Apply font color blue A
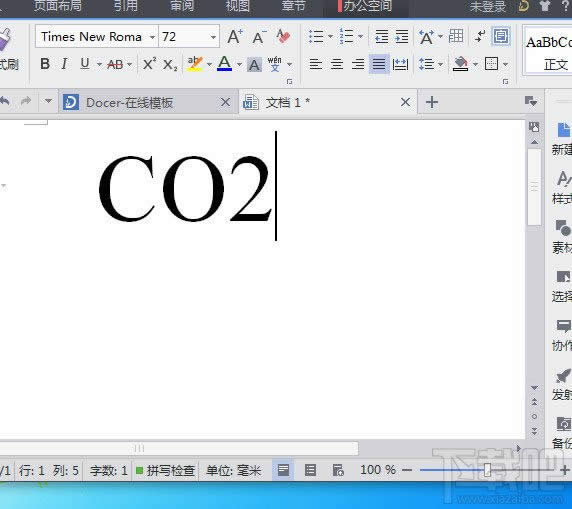Viewport: 572px width, 509px height. click(224, 64)
